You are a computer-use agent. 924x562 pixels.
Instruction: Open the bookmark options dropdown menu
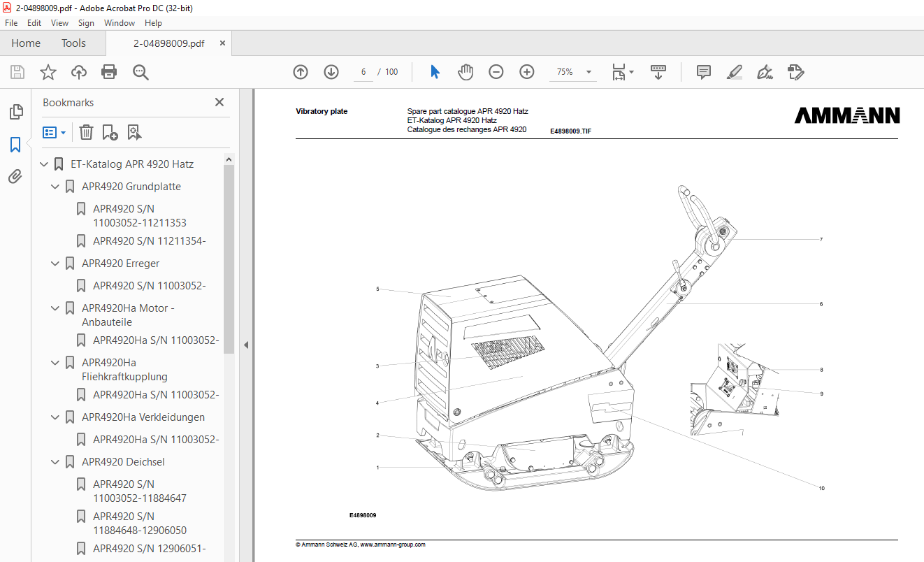click(54, 132)
